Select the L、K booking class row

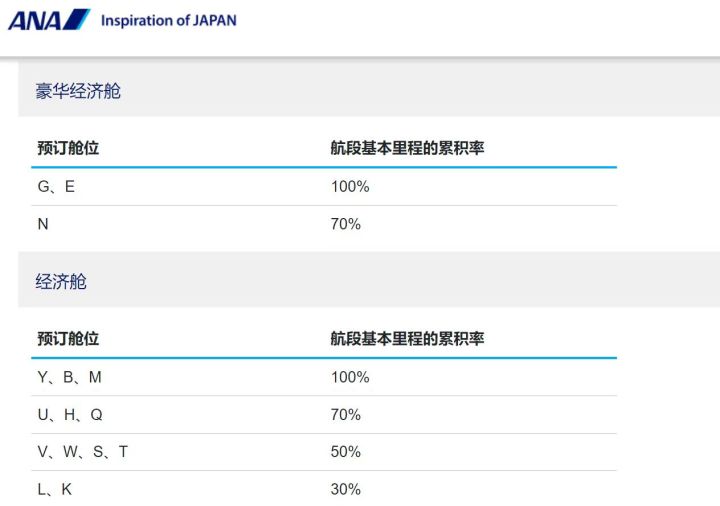coord(324,489)
